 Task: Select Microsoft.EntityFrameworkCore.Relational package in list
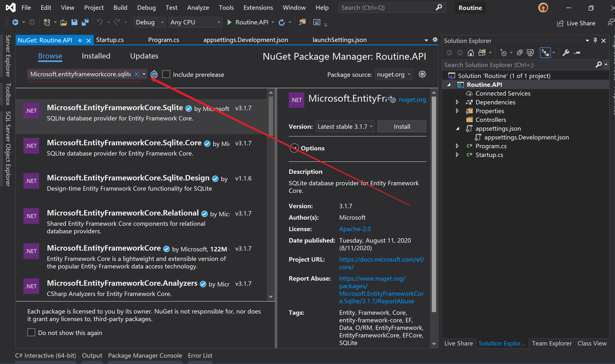pos(123,213)
